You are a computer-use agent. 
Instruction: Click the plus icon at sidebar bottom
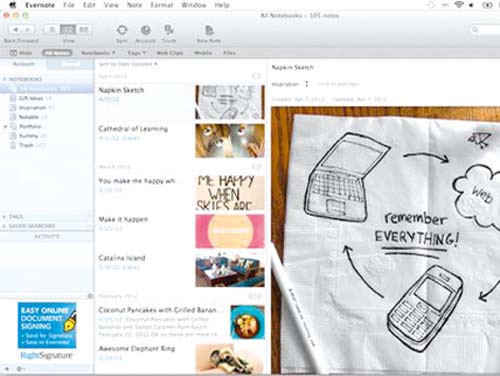(x=7, y=369)
